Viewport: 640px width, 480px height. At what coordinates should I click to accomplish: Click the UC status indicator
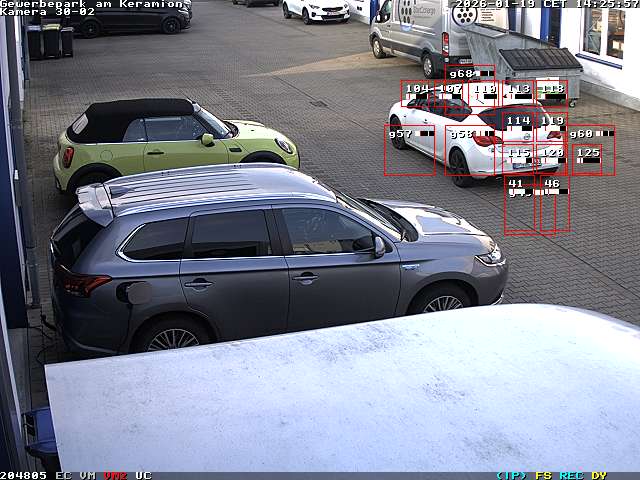[143, 475]
